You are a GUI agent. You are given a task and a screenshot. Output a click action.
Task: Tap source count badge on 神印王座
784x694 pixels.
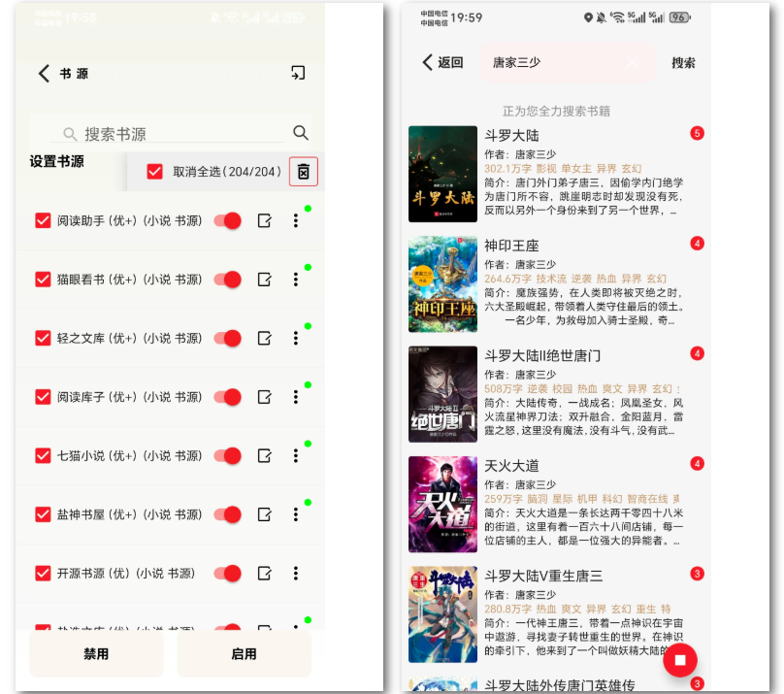(697, 244)
